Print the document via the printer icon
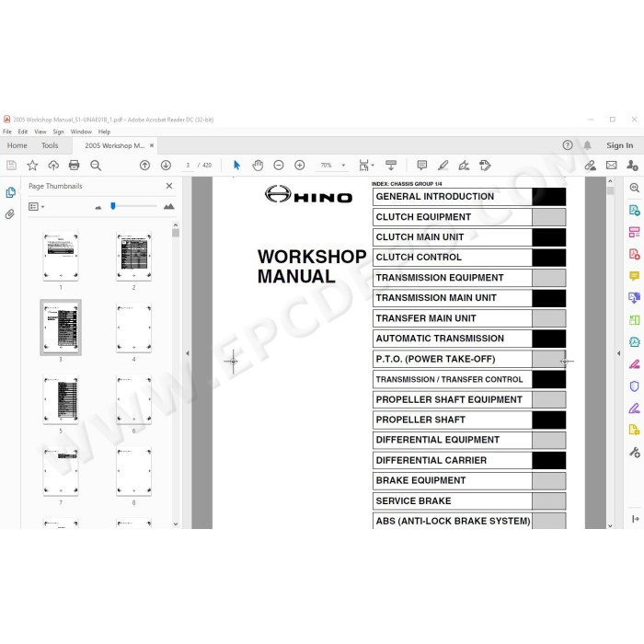This screenshot has height=644, width=644. (x=75, y=166)
